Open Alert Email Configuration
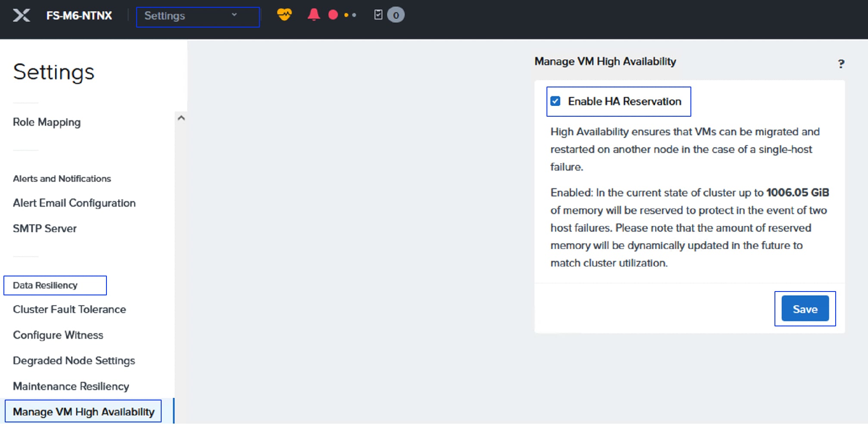 tap(74, 203)
